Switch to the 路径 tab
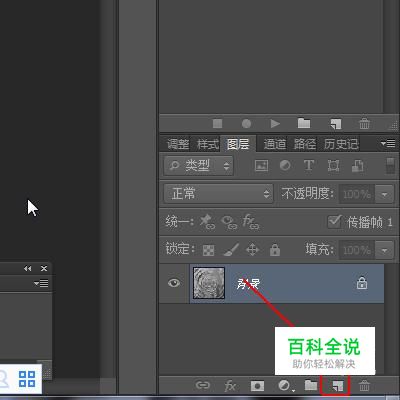Image resolution: width=400 pixels, height=400 pixels. coord(305,144)
